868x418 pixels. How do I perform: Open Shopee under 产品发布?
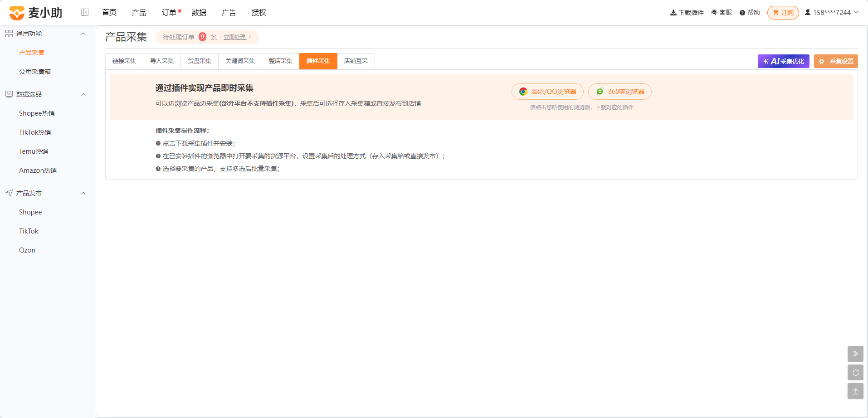[30, 212]
